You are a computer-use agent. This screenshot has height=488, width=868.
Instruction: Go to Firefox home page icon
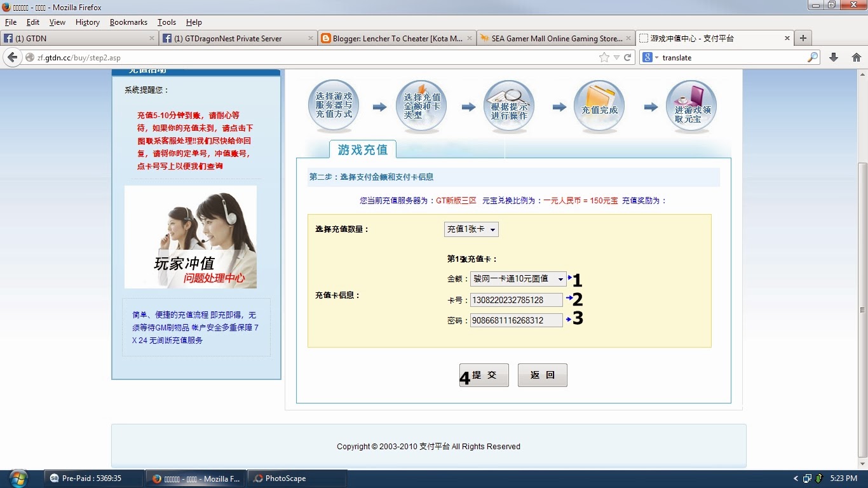pyautogui.click(x=856, y=57)
